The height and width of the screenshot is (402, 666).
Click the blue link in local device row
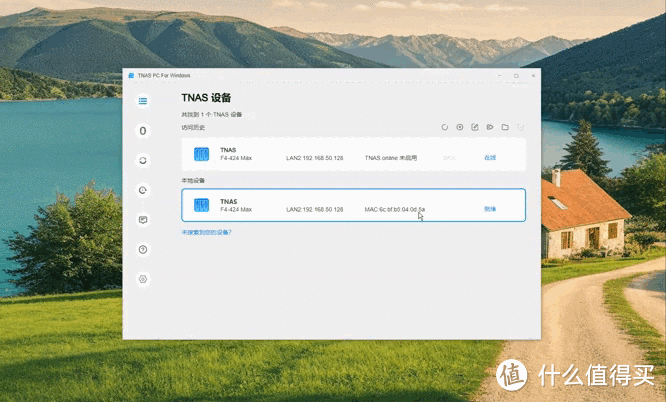489,209
